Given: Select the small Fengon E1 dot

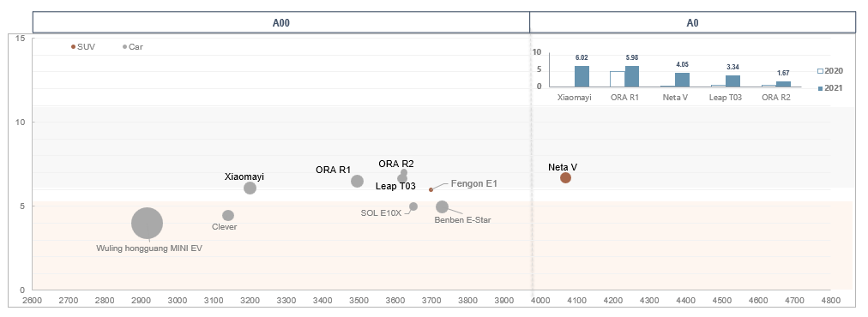Looking at the screenshot, I should point(431,189).
